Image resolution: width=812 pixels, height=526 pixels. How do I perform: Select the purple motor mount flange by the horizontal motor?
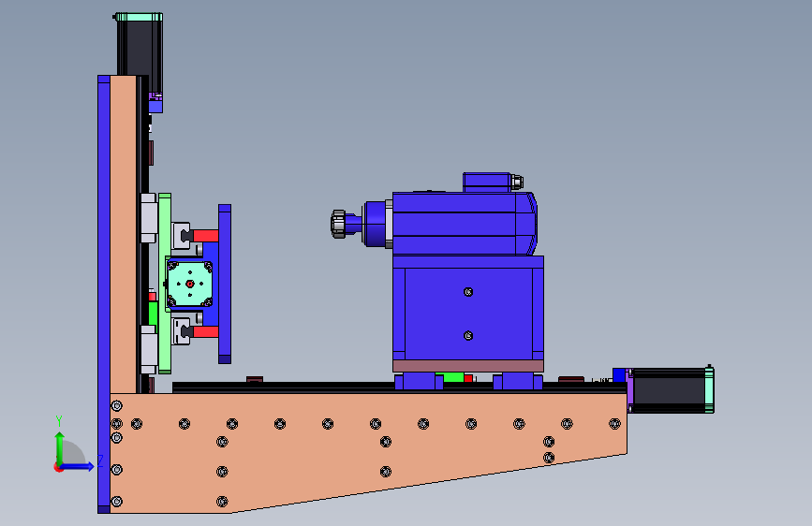tap(629, 390)
